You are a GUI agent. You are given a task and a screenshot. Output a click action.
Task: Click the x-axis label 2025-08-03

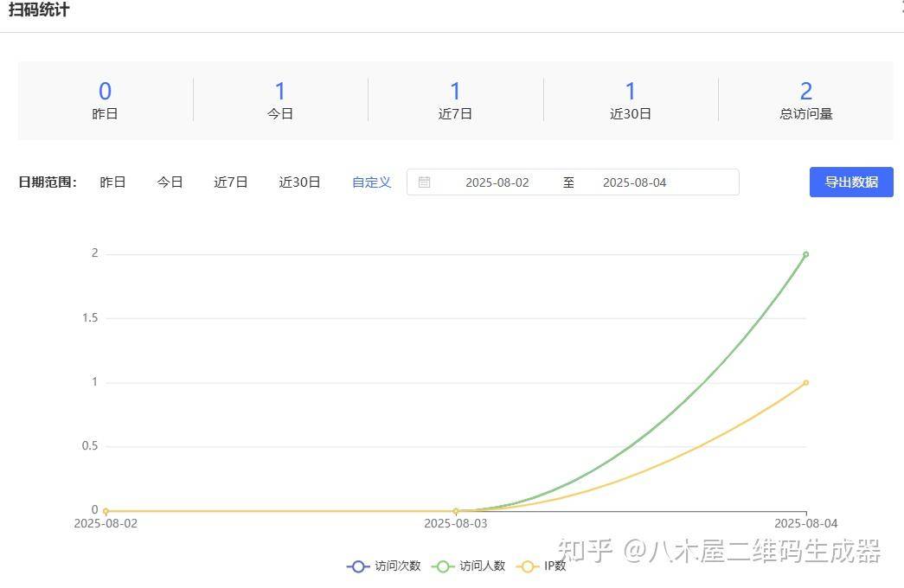pyautogui.click(x=455, y=523)
